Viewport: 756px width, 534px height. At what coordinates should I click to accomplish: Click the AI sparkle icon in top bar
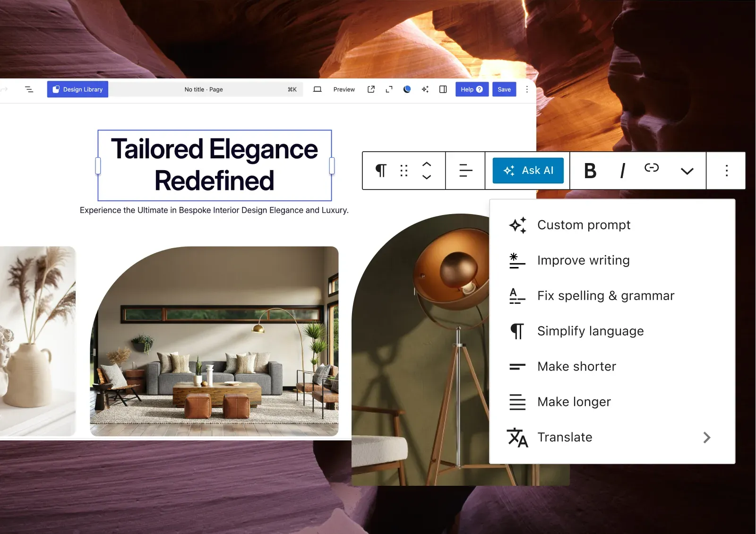coord(425,89)
